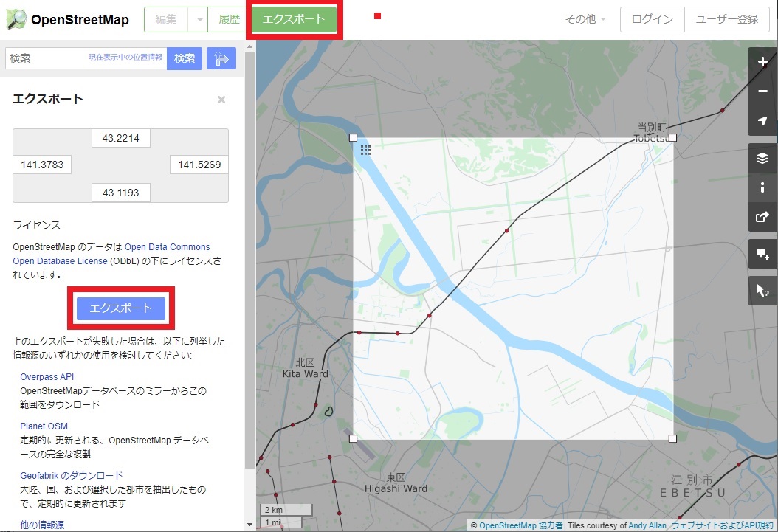The height and width of the screenshot is (532, 778).
Task: Click the green エクスポート tab at top
Action: click(x=294, y=20)
